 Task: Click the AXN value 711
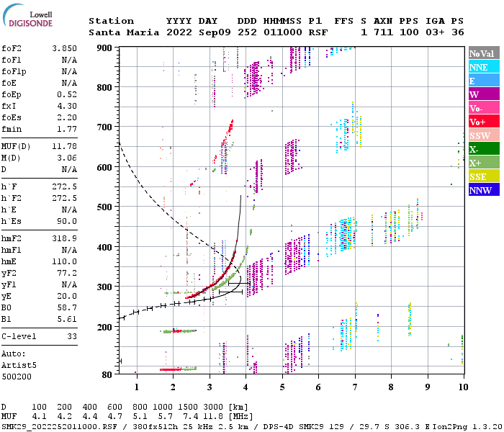coord(383,32)
